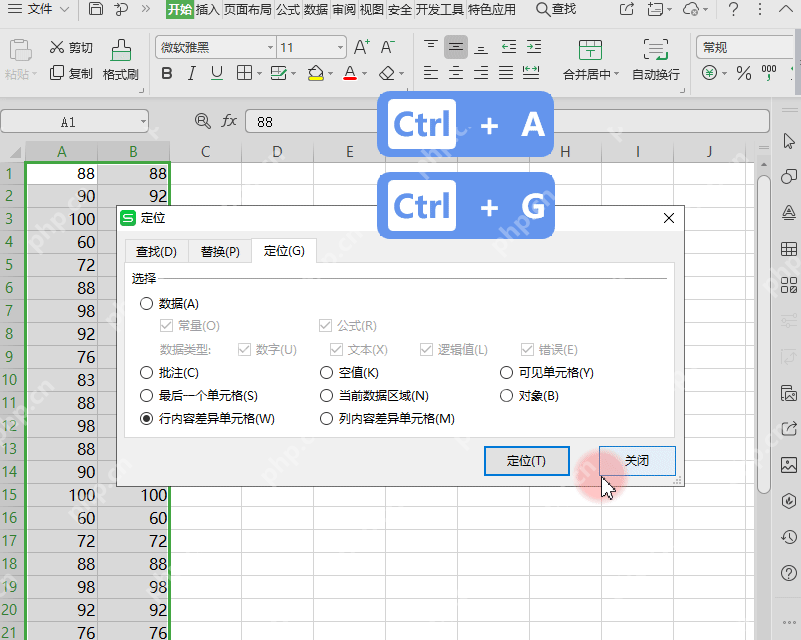Viewport: 801px width, 640px height.
Task: Click the Save icon in title bar
Action: tap(96, 9)
